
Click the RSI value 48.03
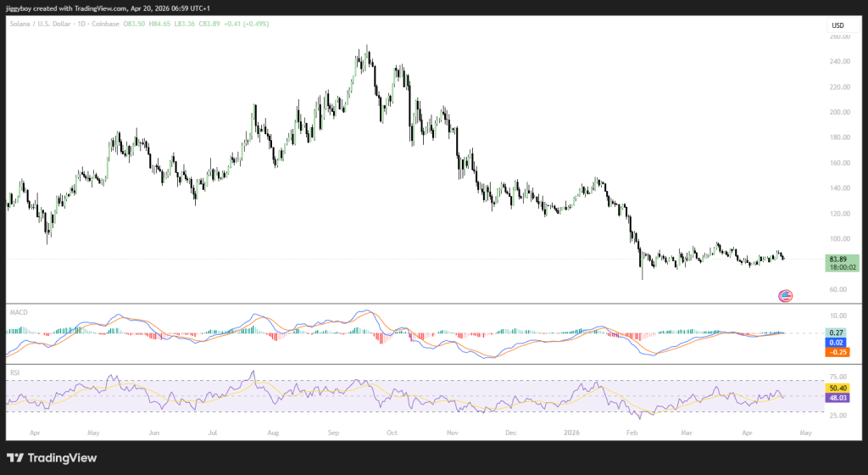pos(837,398)
